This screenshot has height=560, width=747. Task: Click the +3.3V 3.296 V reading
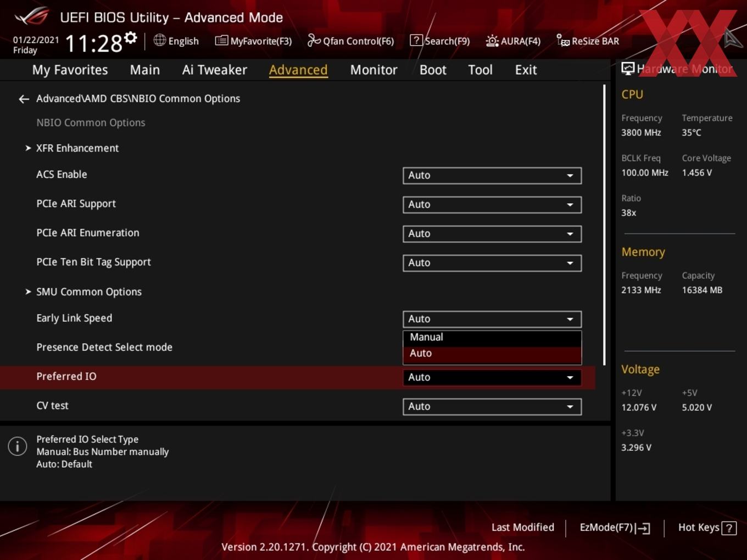coord(637,448)
